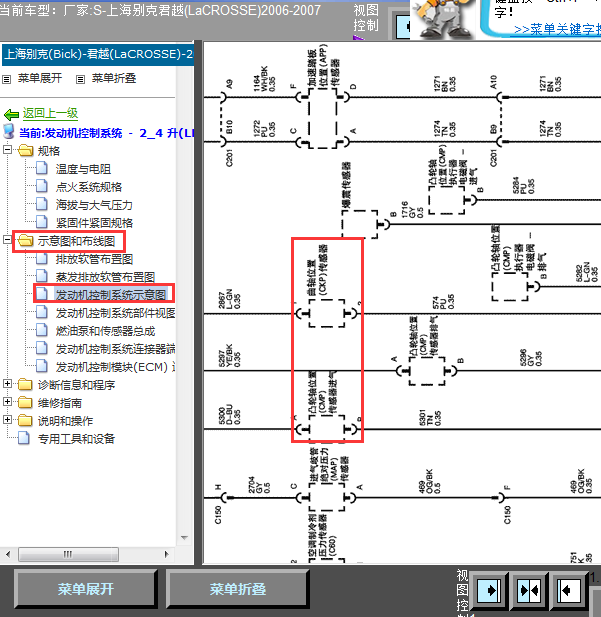This screenshot has height=617, width=601.
Task: Expand the 维修指南 folder
Action: click(7, 401)
